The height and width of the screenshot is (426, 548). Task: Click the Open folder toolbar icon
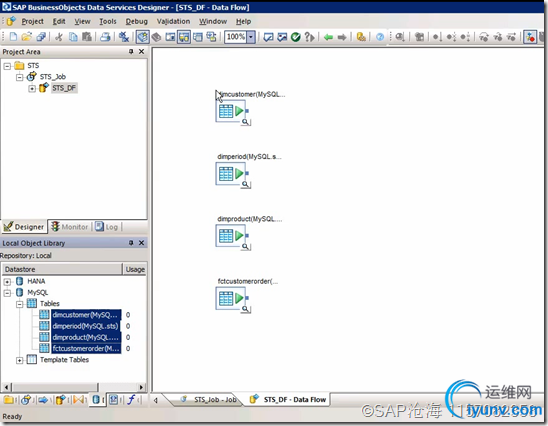pos(27,37)
